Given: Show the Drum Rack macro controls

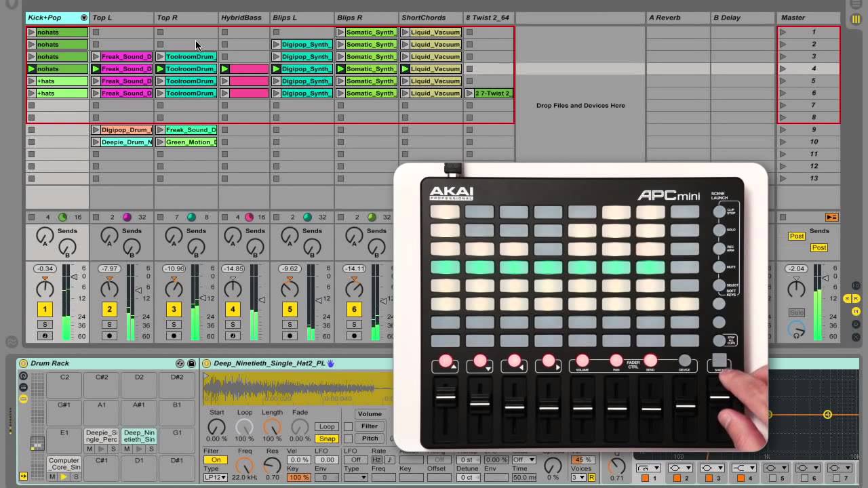Looking at the screenshot, I should tap(24, 376).
